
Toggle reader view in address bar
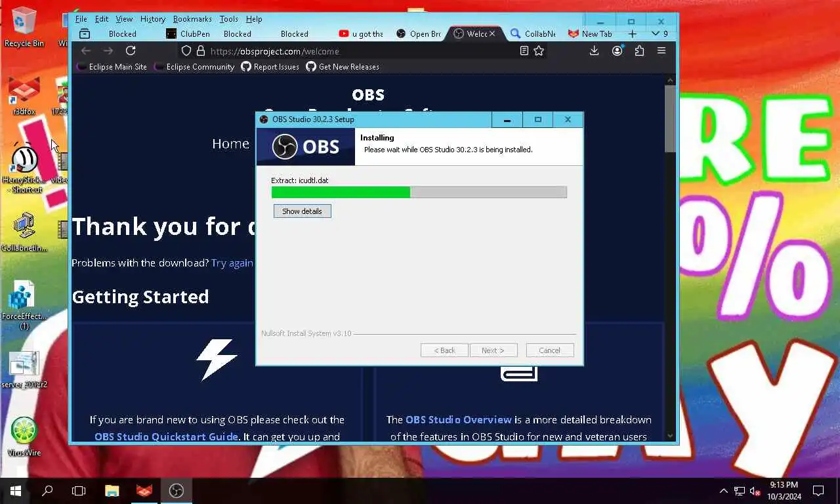tap(524, 51)
